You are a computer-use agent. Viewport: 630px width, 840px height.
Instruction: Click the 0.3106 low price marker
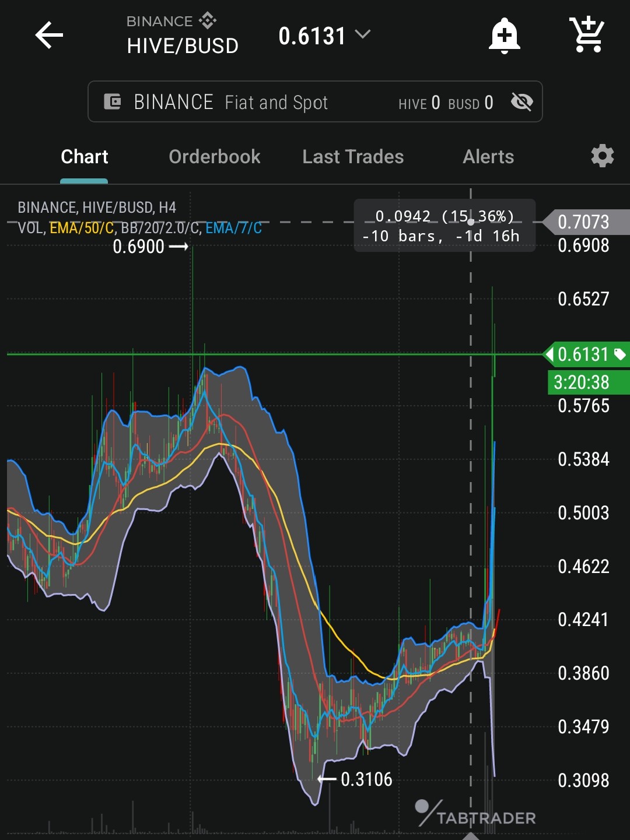click(x=355, y=779)
